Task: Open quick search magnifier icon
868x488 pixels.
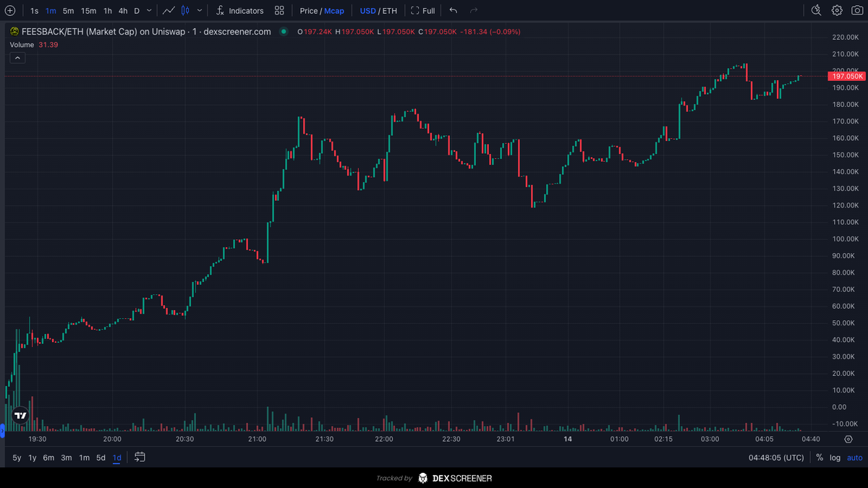Action: pos(816,10)
